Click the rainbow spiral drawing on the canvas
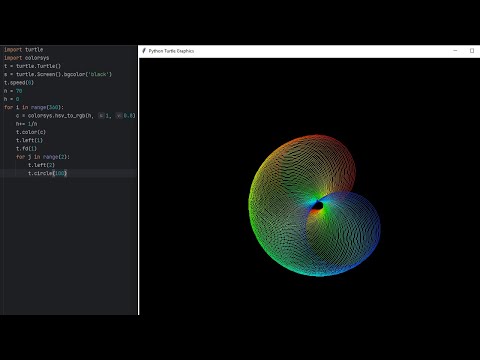This screenshot has height=360, width=480. pyautogui.click(x=314, y=205)
